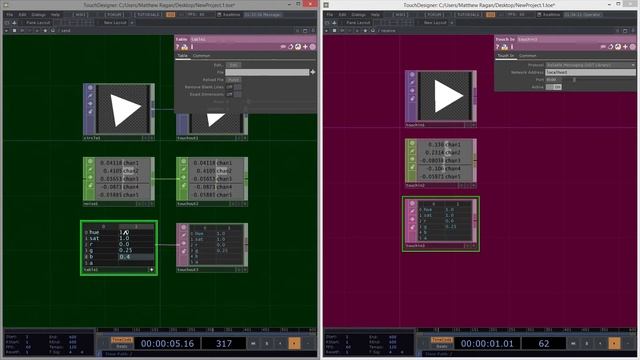This screenshot has width=640, height=360.
Task: Click New Layout plus button in left window
Action: pyautogui.click(x=132, y=23)
